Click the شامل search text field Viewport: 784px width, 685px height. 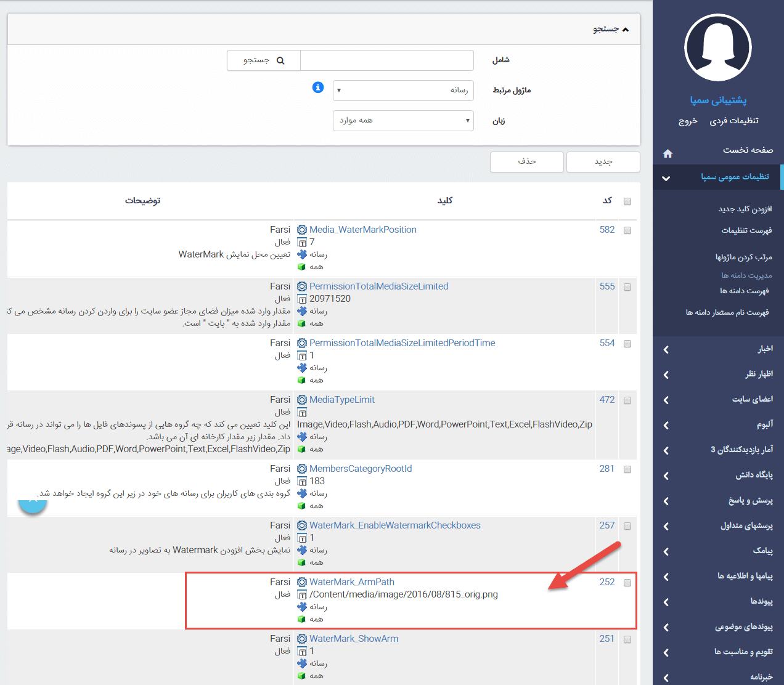coord(387,60)
